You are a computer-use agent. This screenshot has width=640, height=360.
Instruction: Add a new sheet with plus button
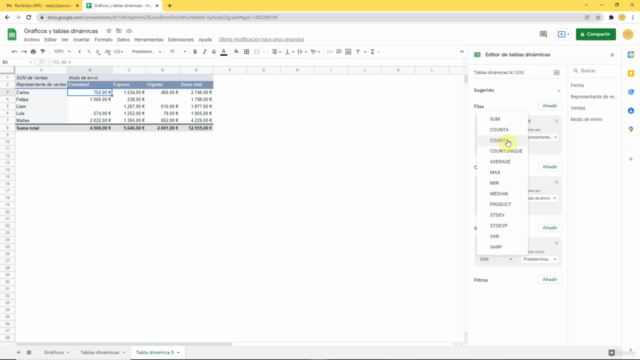18,352
